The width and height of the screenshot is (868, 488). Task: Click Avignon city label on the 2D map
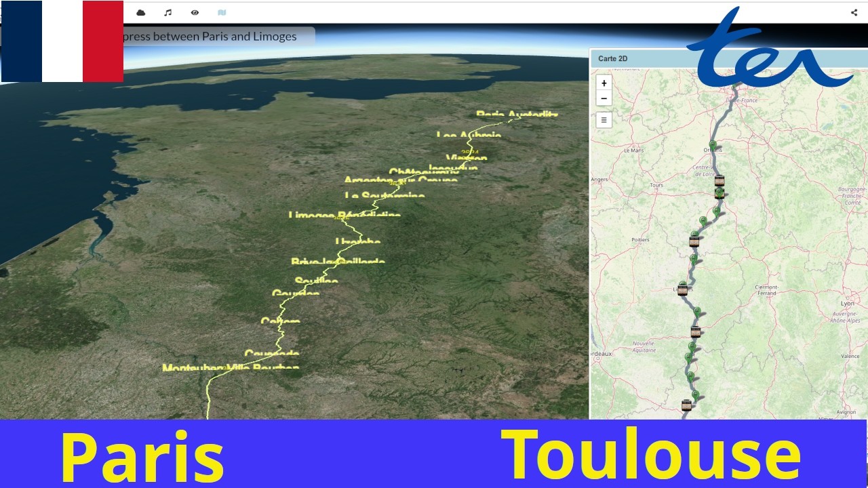(846, 412)
